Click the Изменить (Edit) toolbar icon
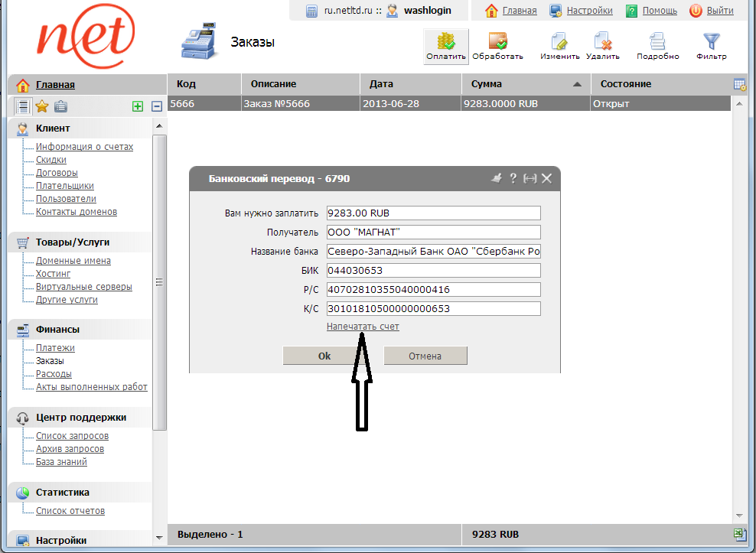The height and width of the screenshot is (553, 756). click(559, 45)
